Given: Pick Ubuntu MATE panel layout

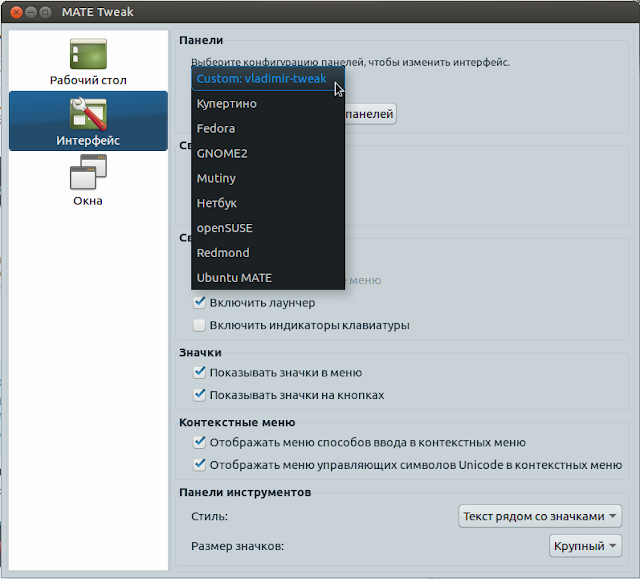Looking at the screenshot, I should tap(268, 278).
